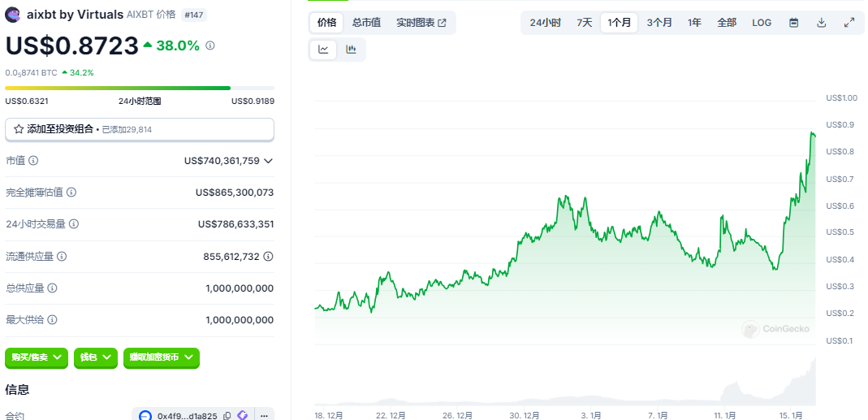Select the 1年 time range
This screenshot has height=420, width=868.
(x=695, y=23)
